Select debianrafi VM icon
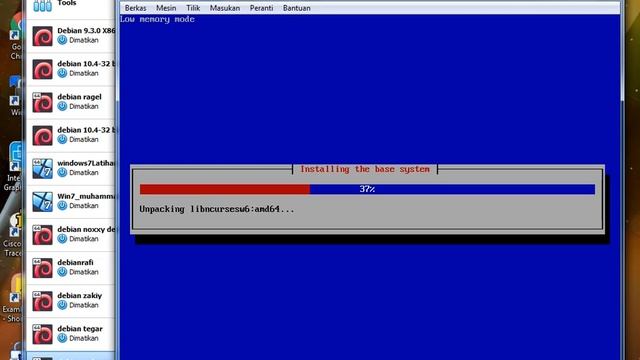The height and width of the screenshot is (360, 640). pyautogui.click(x=42, y=268)
